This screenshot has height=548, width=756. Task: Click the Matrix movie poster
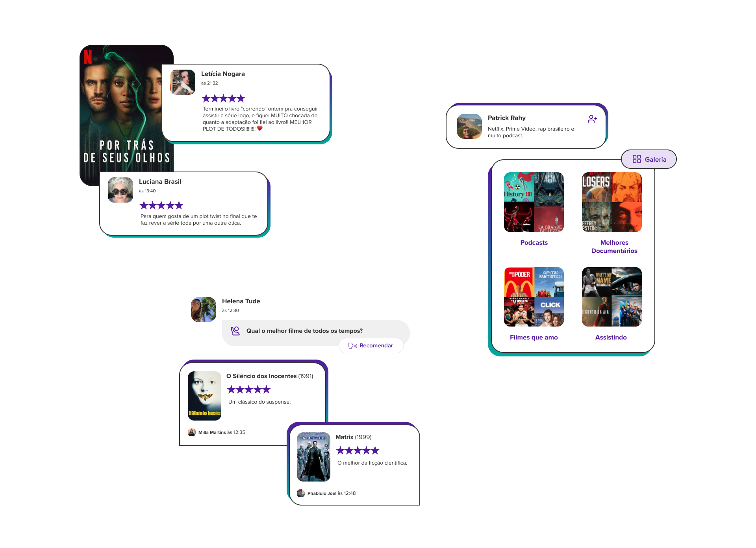coord(313,457)
